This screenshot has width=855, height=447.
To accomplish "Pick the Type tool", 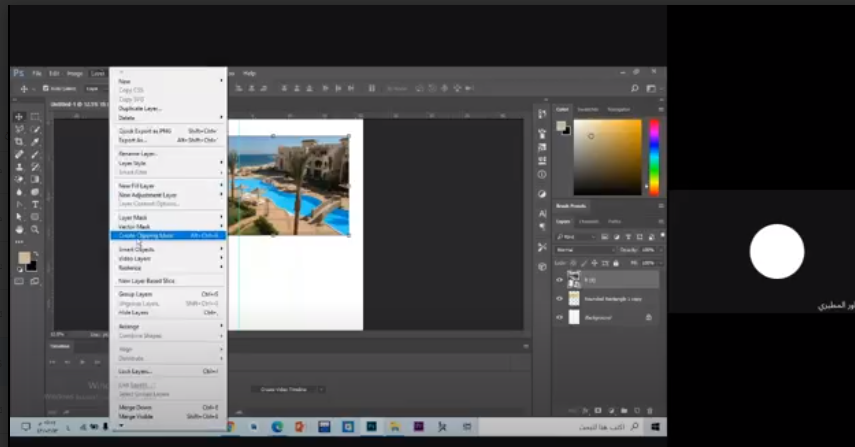I will tap(35, 204).
